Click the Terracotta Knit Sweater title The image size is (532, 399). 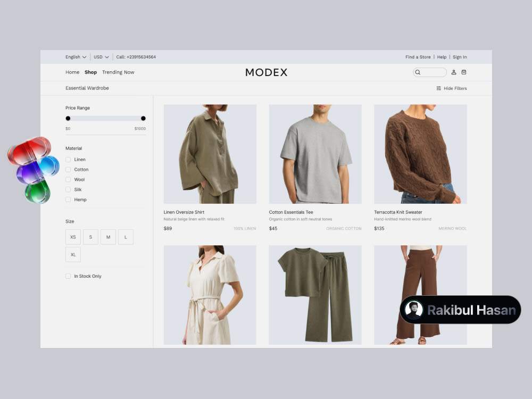pyautogui.click(x=398, y=212)
